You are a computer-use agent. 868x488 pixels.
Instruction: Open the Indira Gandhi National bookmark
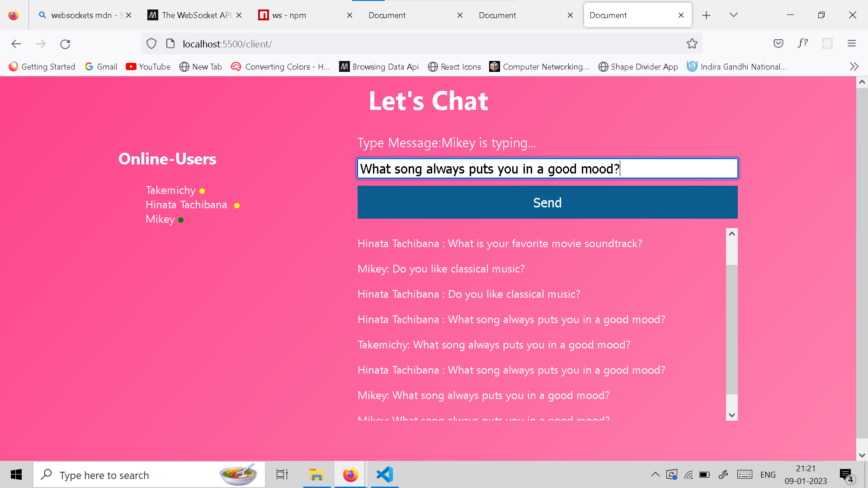[x=737, y=66]
